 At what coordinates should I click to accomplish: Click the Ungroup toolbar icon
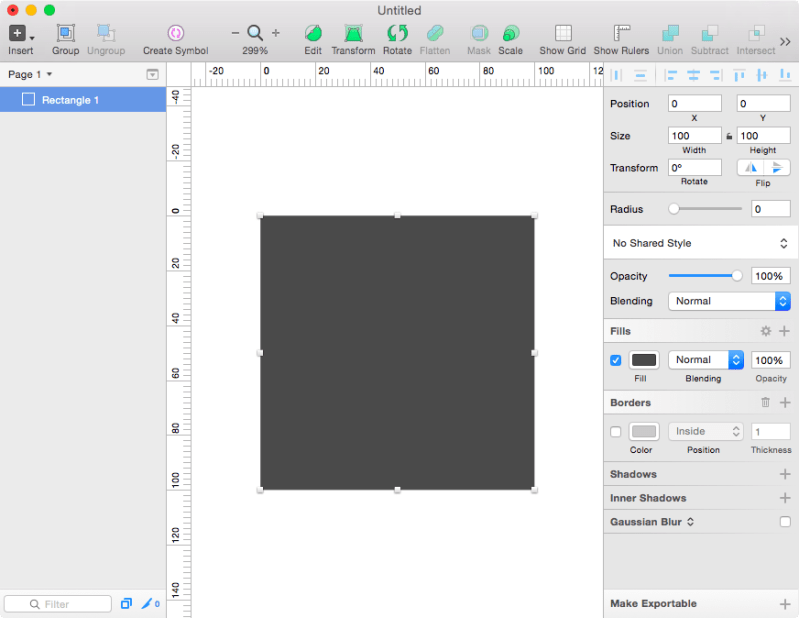pyautogui.click(x=105, y=33)
